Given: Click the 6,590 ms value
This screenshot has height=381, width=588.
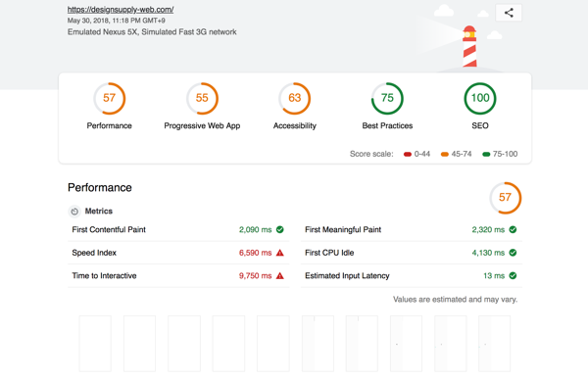Looking at the screenshot, I should coord(256,253).
